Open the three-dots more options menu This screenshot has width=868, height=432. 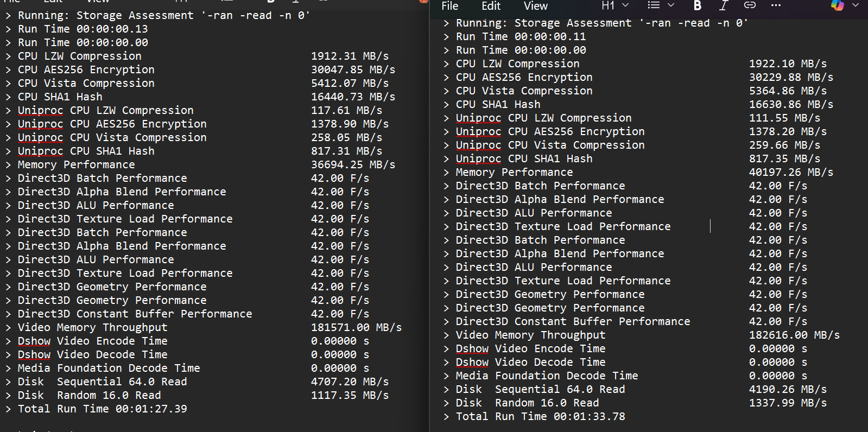(x=776, y=5)
